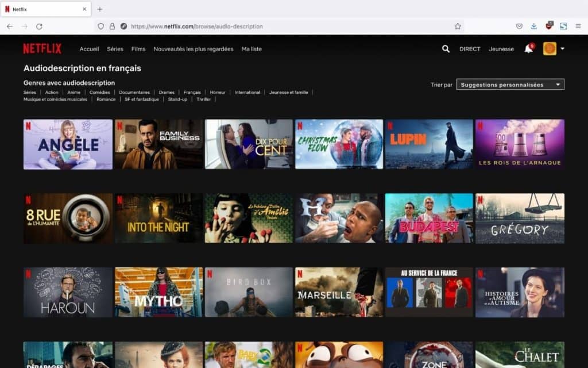The height and width of the screenshot is (368, 588).
Task: Open the Ma liste menu item
Action: click(252, 49)
